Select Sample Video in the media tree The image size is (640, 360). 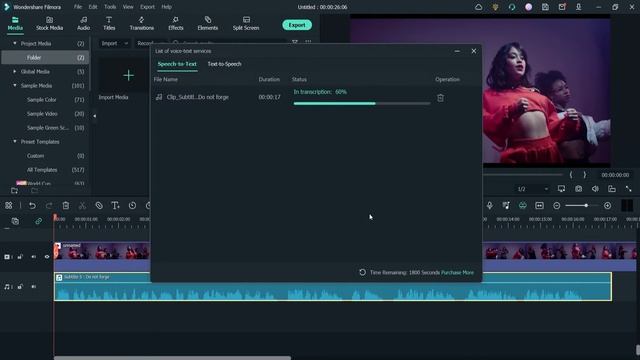click(42, 114)
